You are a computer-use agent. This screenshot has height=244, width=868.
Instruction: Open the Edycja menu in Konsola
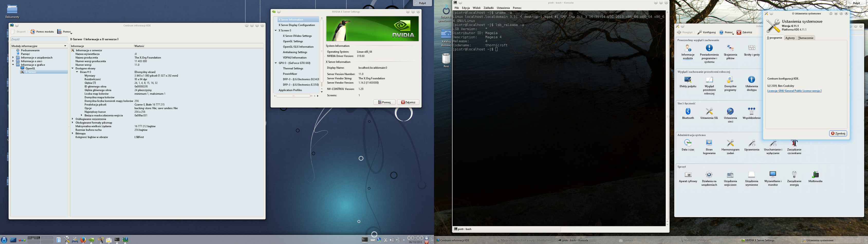(x=466, y=8)
